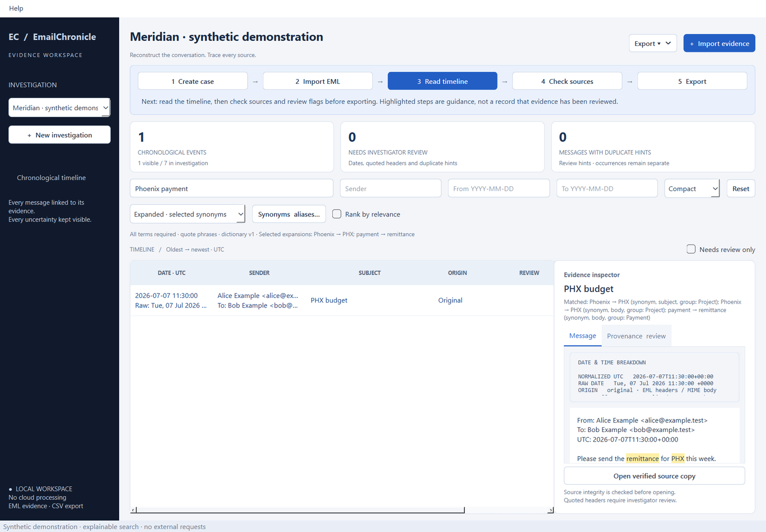Go to step 5 Export
The image size is (766, 532).
coord(692,81)
